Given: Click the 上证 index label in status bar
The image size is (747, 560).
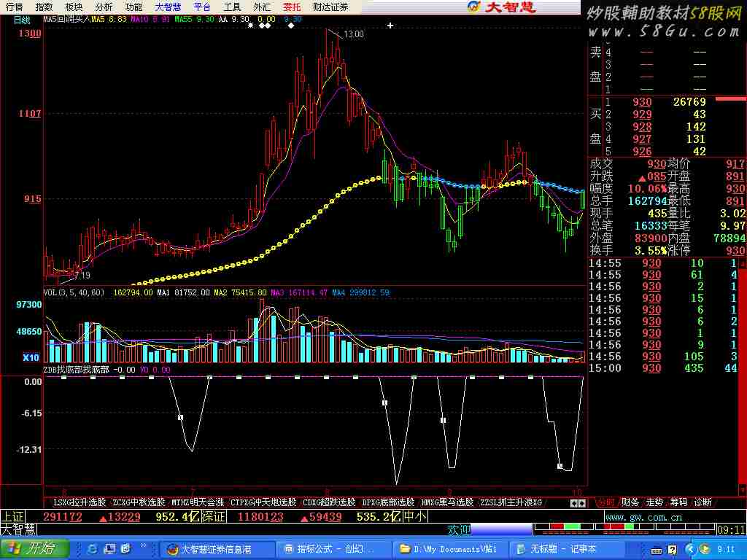Looking at the screenshot, I should [x=12, y=517].
